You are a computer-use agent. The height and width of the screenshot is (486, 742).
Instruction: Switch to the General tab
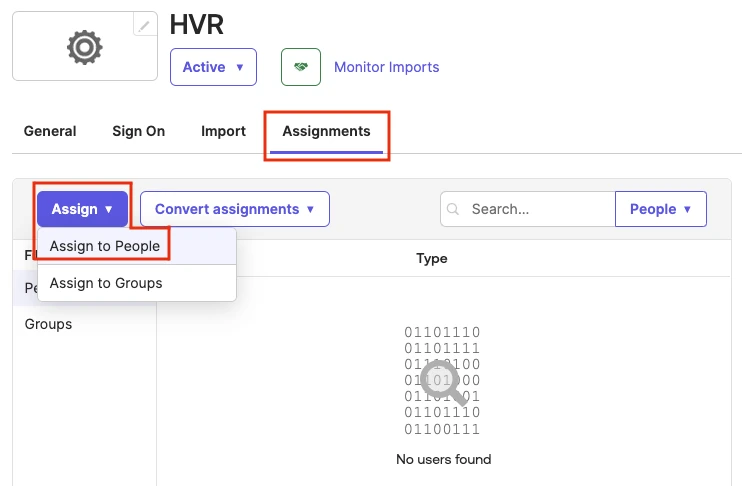tap(50, 131)
